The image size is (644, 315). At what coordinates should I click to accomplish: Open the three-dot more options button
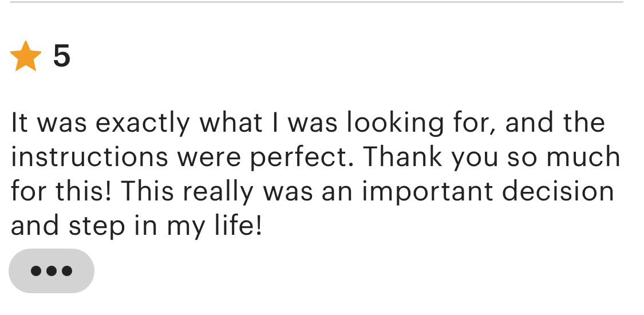coord(52,271)
